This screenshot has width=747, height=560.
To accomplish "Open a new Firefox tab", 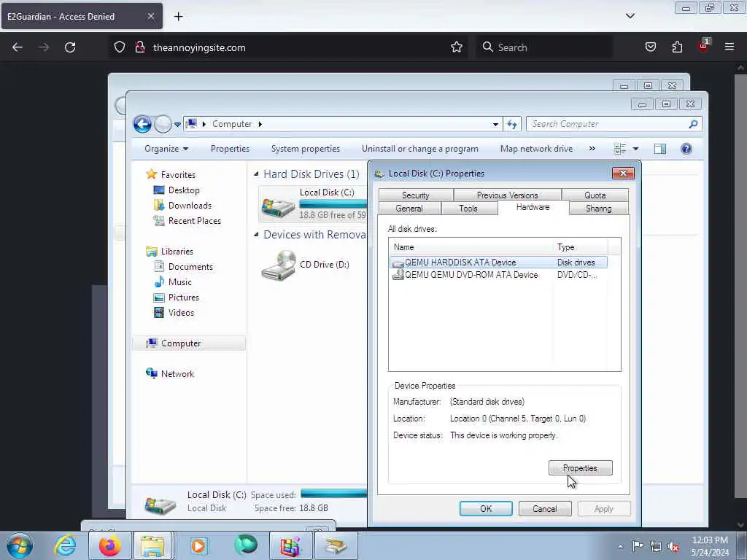I will (x=178, y=17).
